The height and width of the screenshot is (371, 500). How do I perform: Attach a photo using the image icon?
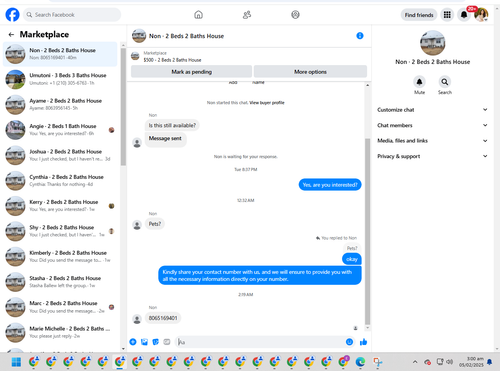click(x=144, y=342)
